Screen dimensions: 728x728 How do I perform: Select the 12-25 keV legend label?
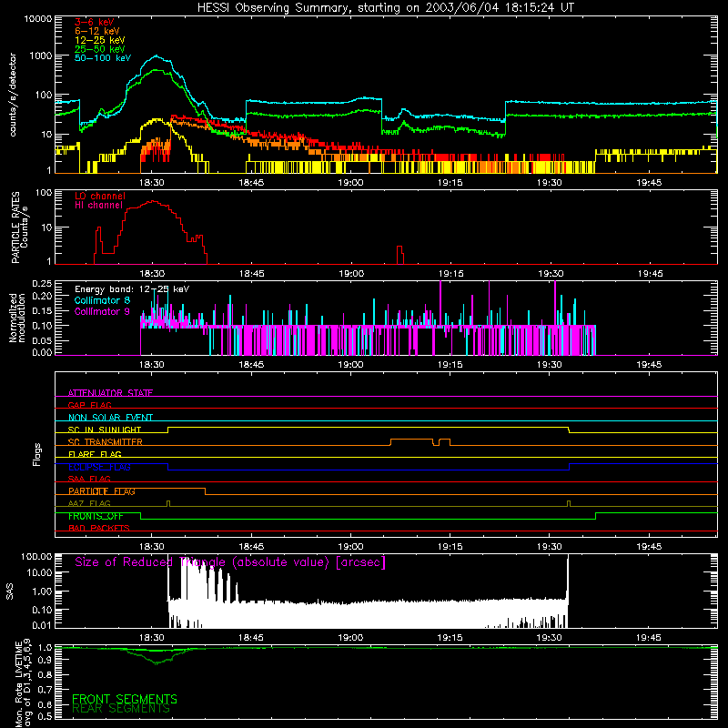tap(100, 40)
